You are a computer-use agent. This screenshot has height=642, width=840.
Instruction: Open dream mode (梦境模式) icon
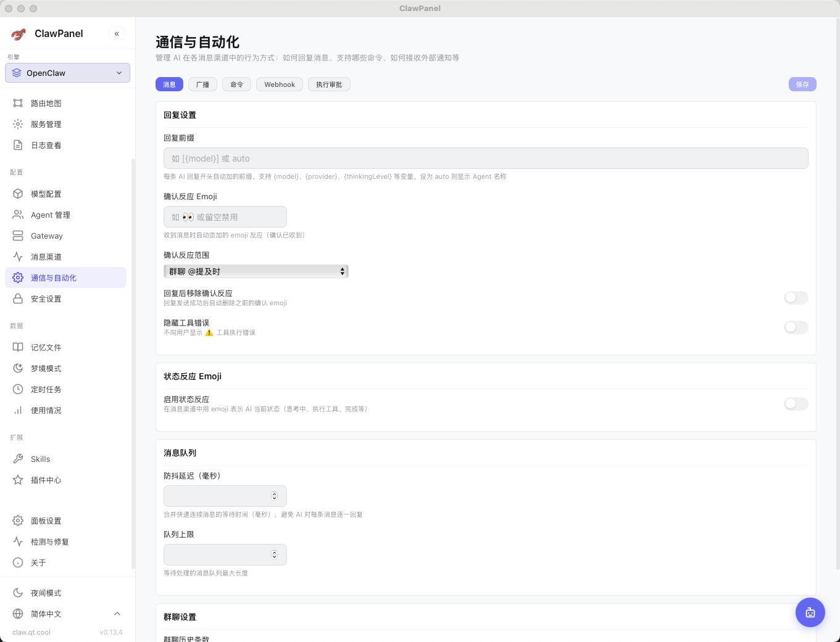18,368
